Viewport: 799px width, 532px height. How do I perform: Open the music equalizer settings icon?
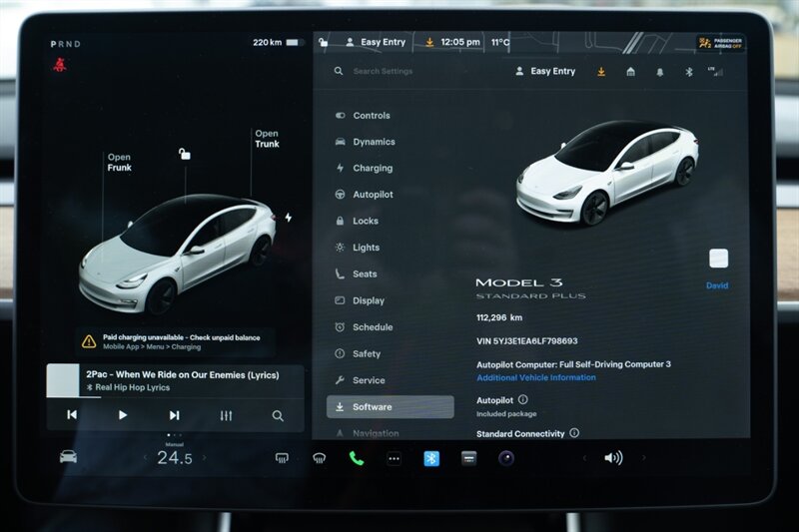[226, 415]
